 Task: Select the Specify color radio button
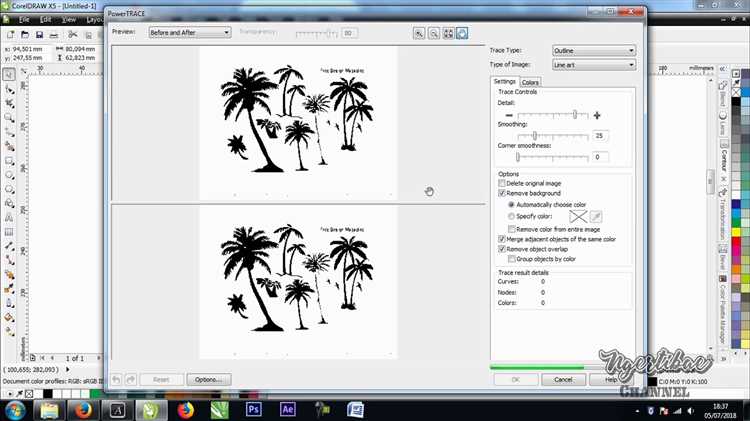(x=511, y=216)
